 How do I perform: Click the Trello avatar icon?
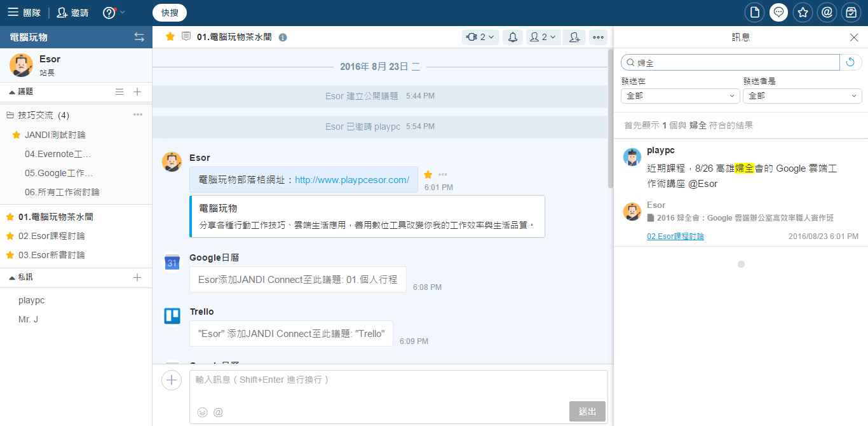172,316
